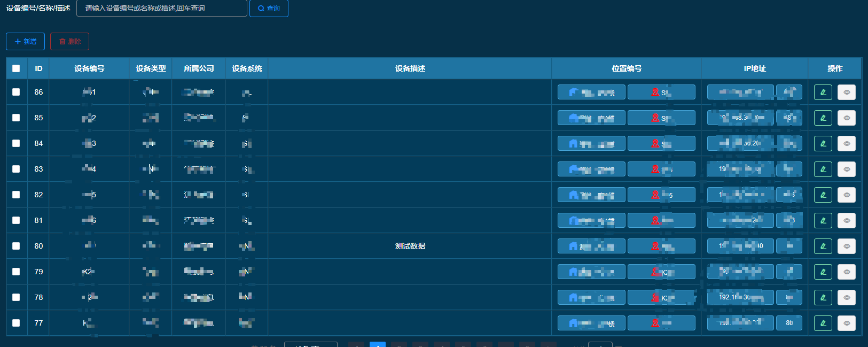Click the building location tag in row 86

click(x=591, y=92)
